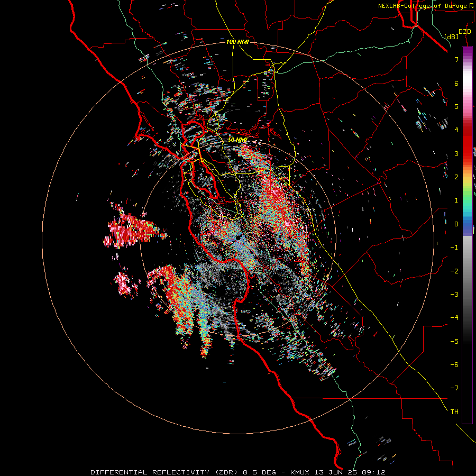Click the red section of the color bar
This screenshot has height=476, width=476.
pos(467,143)
